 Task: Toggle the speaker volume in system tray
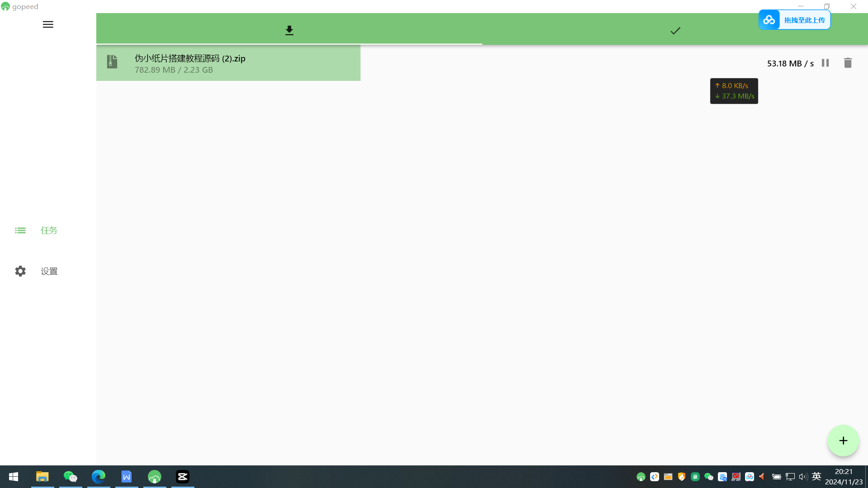(x=803, y=477)
